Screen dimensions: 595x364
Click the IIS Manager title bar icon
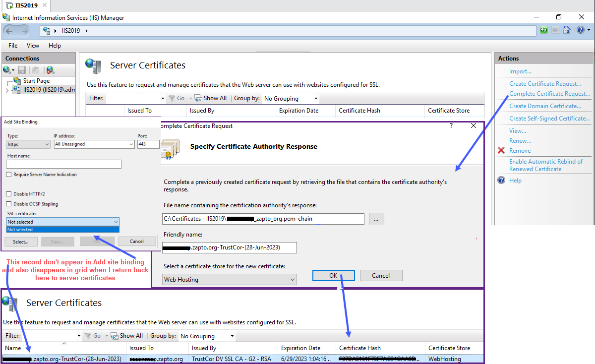click(6, 17)
